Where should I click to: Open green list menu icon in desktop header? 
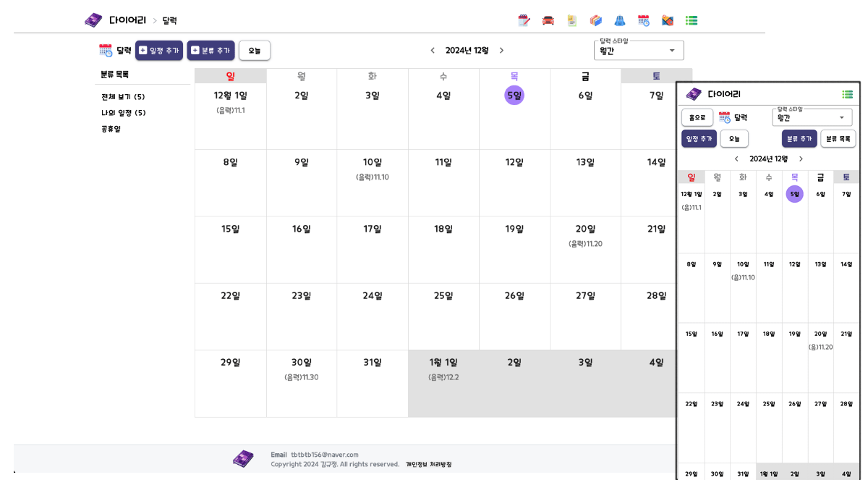coord(692,20)
